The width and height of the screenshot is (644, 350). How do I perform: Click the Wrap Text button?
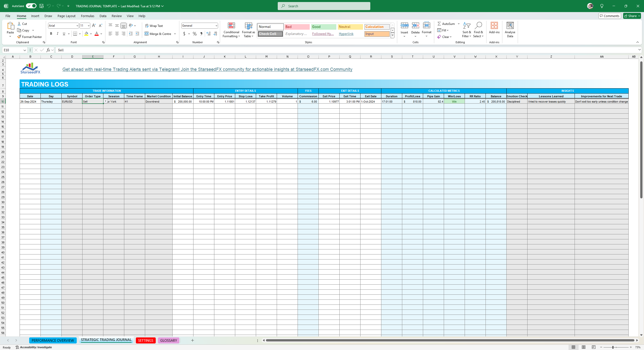coord(154,26)
